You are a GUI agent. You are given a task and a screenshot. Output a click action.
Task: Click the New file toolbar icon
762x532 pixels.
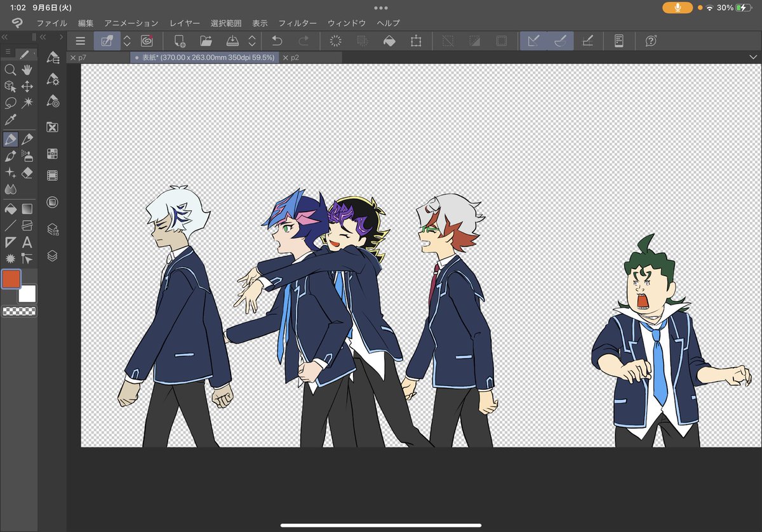click(179, 41)
